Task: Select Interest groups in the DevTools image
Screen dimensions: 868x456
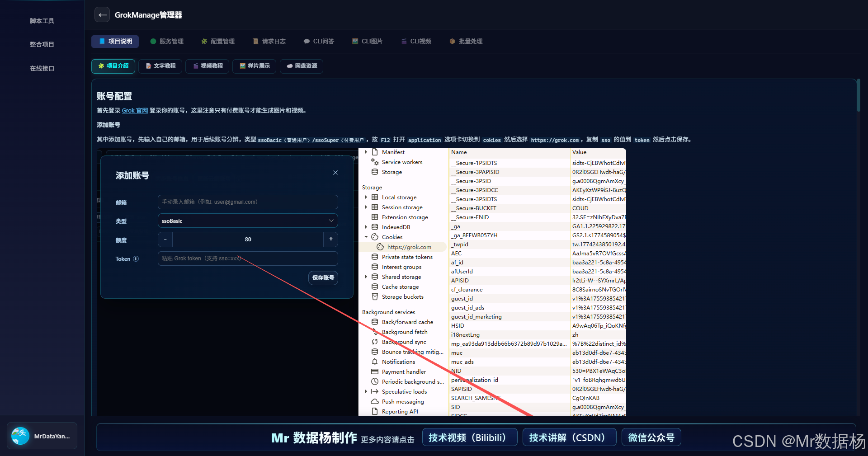Action: tap(401, 267)
